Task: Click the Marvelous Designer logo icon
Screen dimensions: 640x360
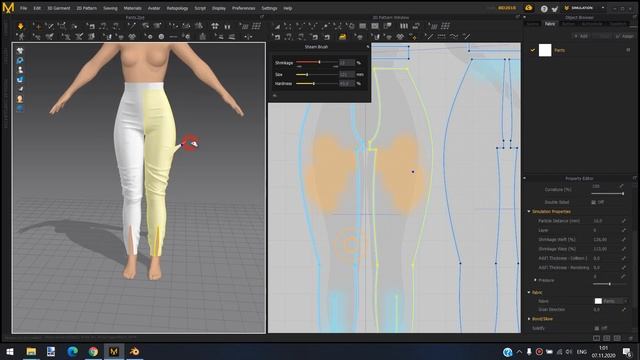Action: pos(8,8)
